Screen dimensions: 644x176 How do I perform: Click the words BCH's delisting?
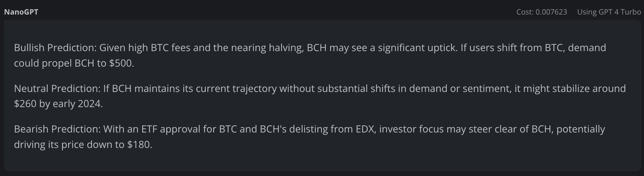click(x=293, y=129)
